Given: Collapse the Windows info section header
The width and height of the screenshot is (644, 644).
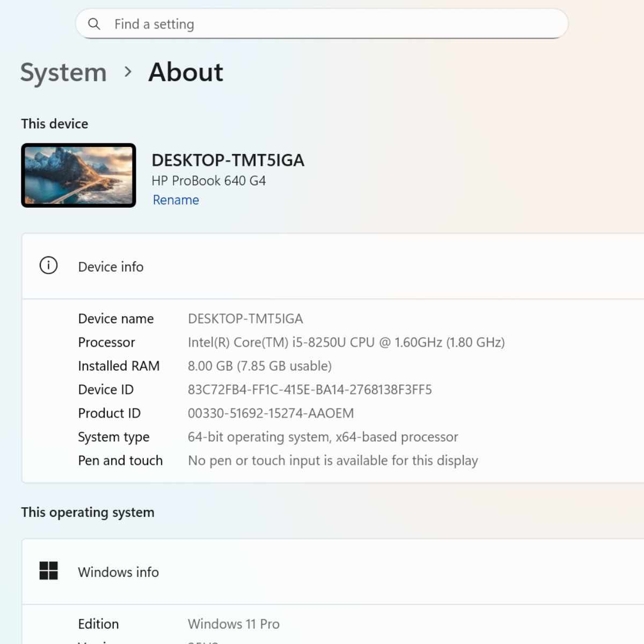Looking at the screenshot, I should pyautogui.click(x=333, y=572).
